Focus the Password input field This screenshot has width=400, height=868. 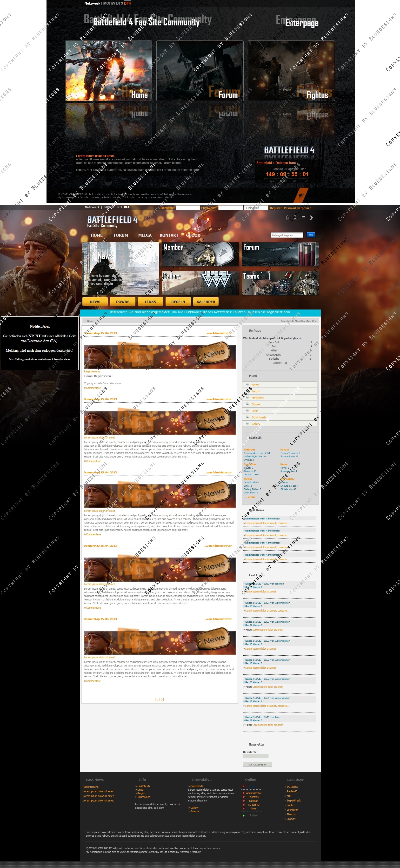(x=231, y=208)
